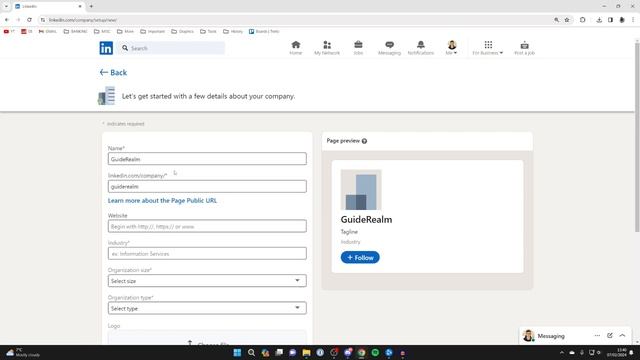Screen dimensions: 640x360
Task: Click the Website input field
Action: pos(207,226)
